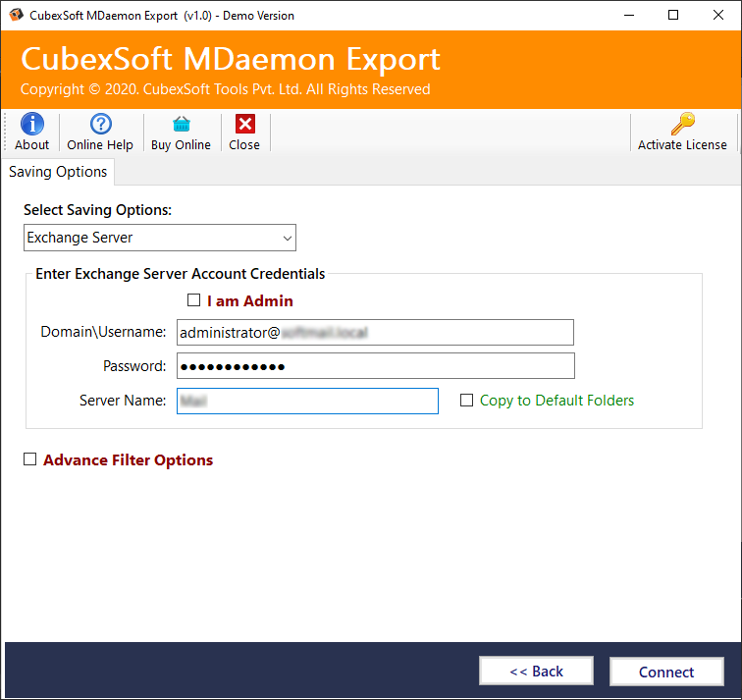Click the red Close toolbar icon
The image size is (742, 700).
point(244,124)
